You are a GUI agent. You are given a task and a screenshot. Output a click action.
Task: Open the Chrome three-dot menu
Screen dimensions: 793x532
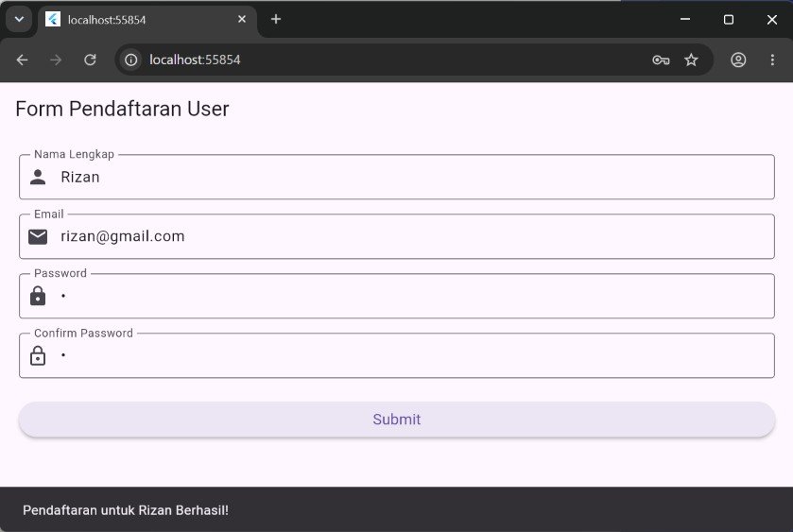[x=772, y=60]
